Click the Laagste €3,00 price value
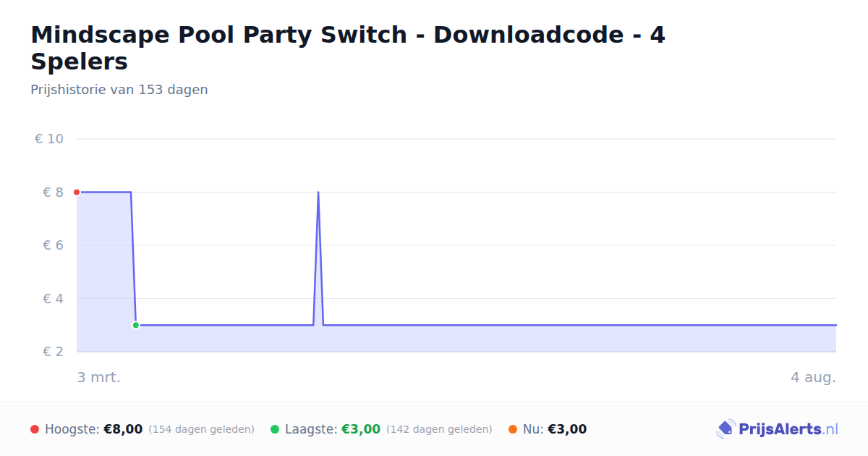Image resolution: width=868 pixels, height=456 pixels. point(361,429)
